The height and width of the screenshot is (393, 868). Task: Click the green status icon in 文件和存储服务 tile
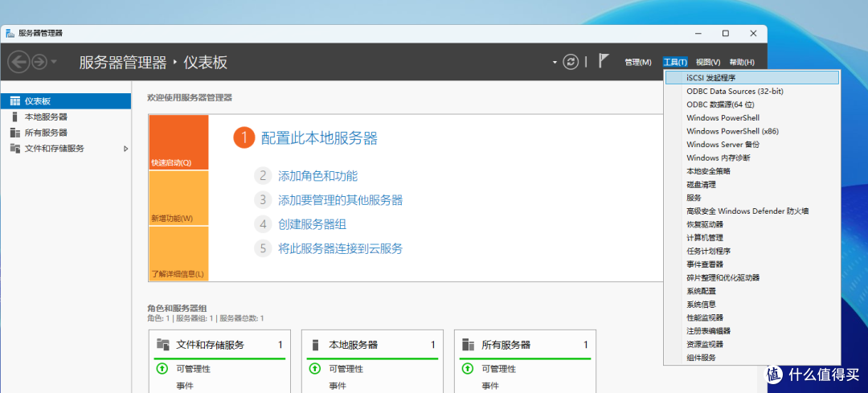tap(162, 369)
